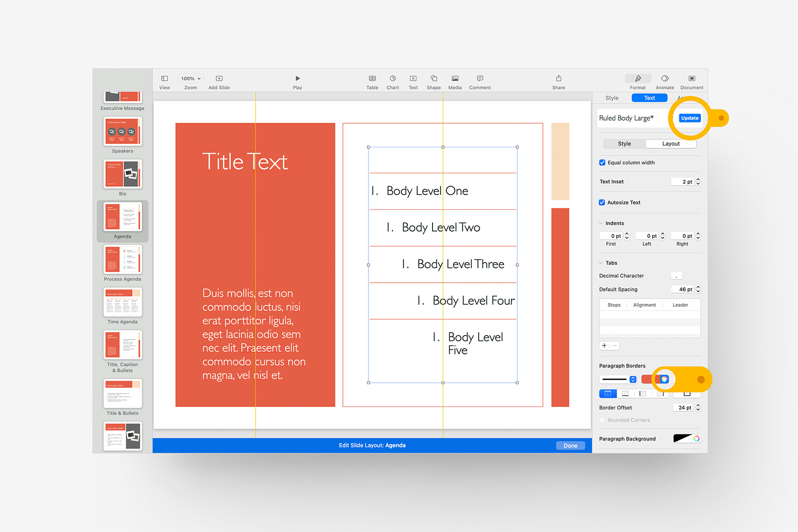The image size is (798, 532).
Task: Open the Share menu
Action: tap(559, 79)
